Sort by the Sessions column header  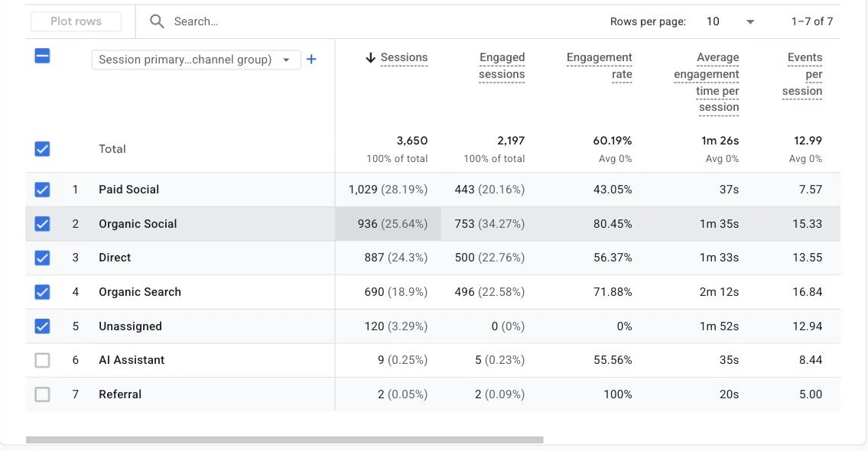coord(404,57)
